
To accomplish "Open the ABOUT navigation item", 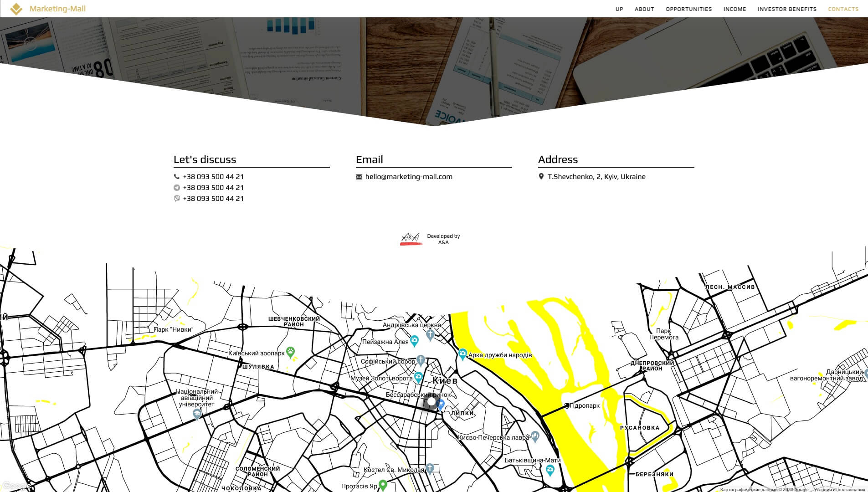I will click(x=644, y=9).
